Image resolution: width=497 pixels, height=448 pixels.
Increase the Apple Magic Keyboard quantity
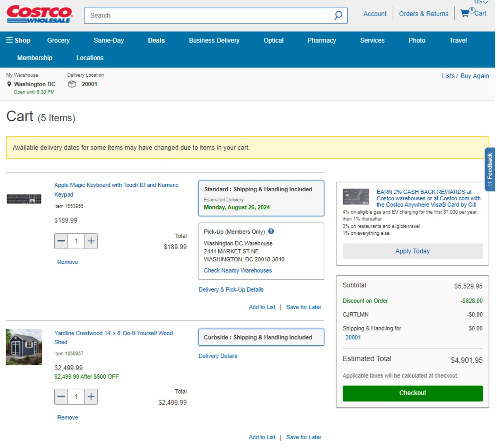pos(91,241)
